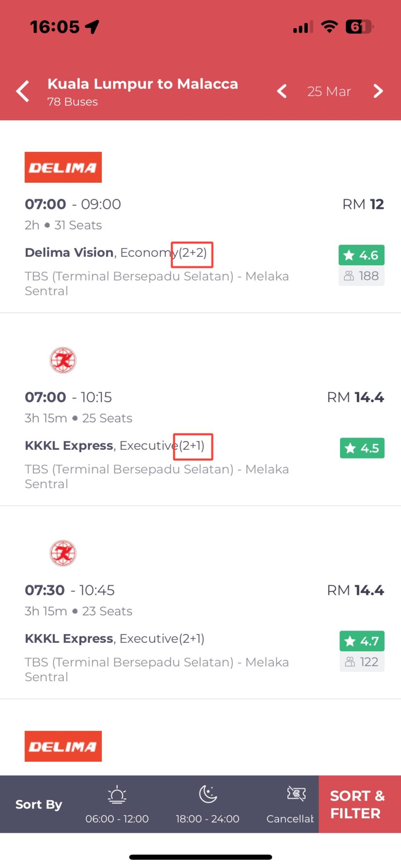Open the 4.7 star rating badge
Image resolution: width=401 pixels, height=868 pixels.
point(362,641)
